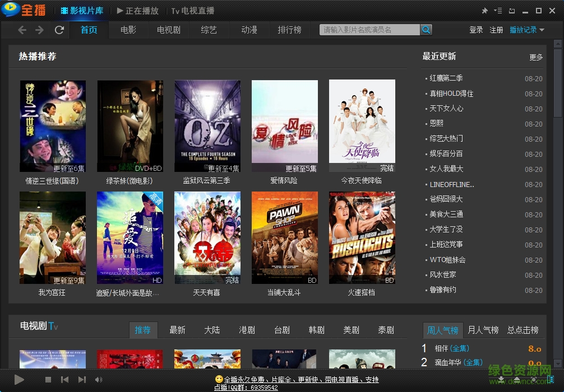Open the 绿茶妹 micro-film poster

[130, 126]
